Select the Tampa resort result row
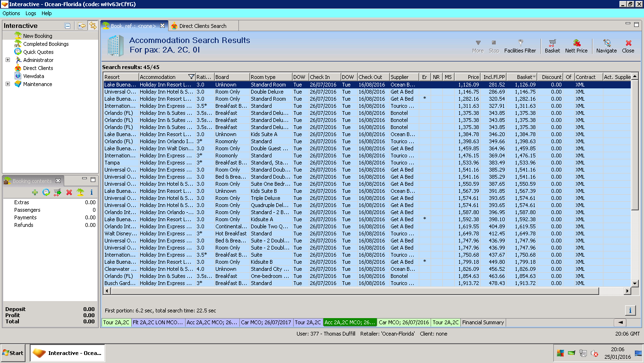Viewport: 644px width, 363px height. 367,163
